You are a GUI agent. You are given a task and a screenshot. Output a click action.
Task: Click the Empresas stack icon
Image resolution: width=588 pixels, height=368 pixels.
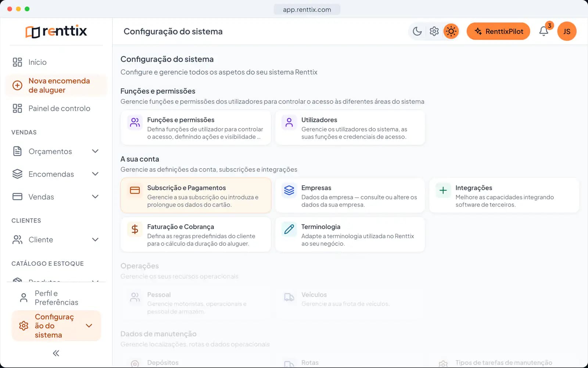pyautogui.click(x=289, y=190)
